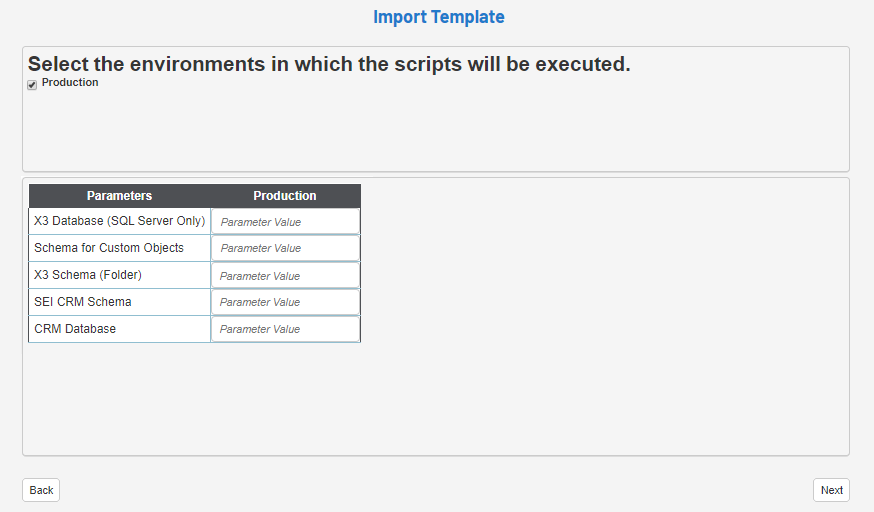
Task: Proceed by clicking the Next button
Action: (x=831, y=490)
